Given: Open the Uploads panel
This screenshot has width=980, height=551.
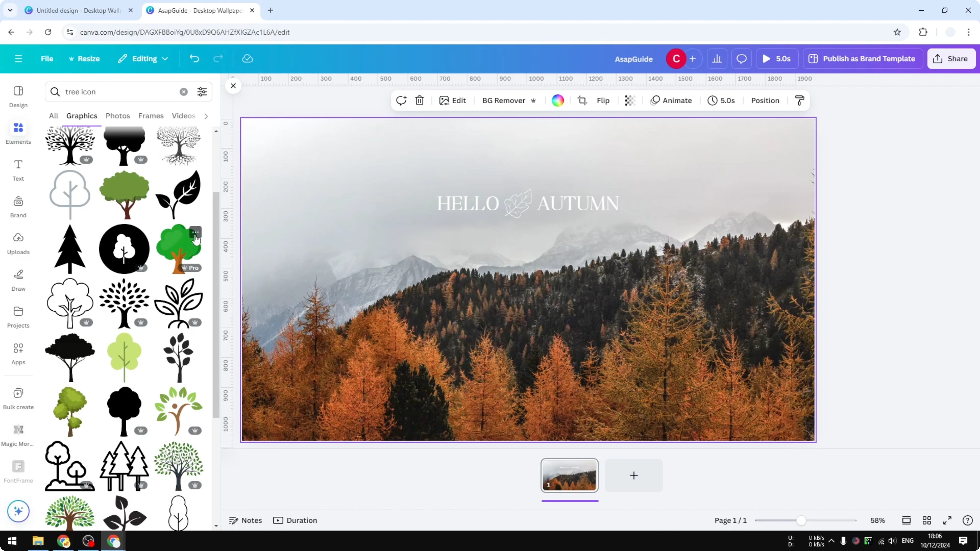Looking at the screenshot, I should [18, 242].
